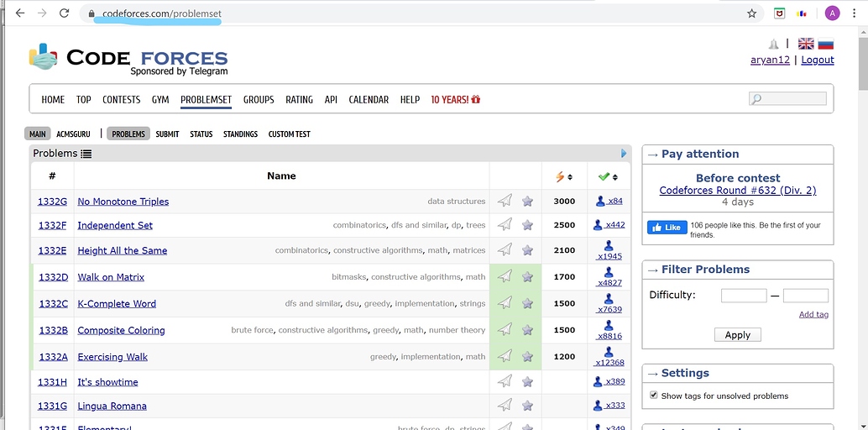The height and width of the screenshot is (430, 868).
Task: Click the blue next-page arrow in Problems header
Action: coord(624,154)
